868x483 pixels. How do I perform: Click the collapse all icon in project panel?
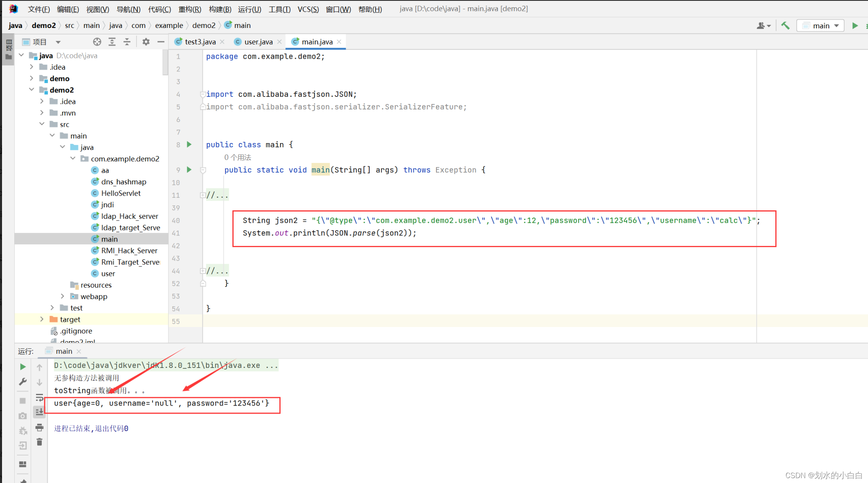pyautogui.click(x=127, y=42)
